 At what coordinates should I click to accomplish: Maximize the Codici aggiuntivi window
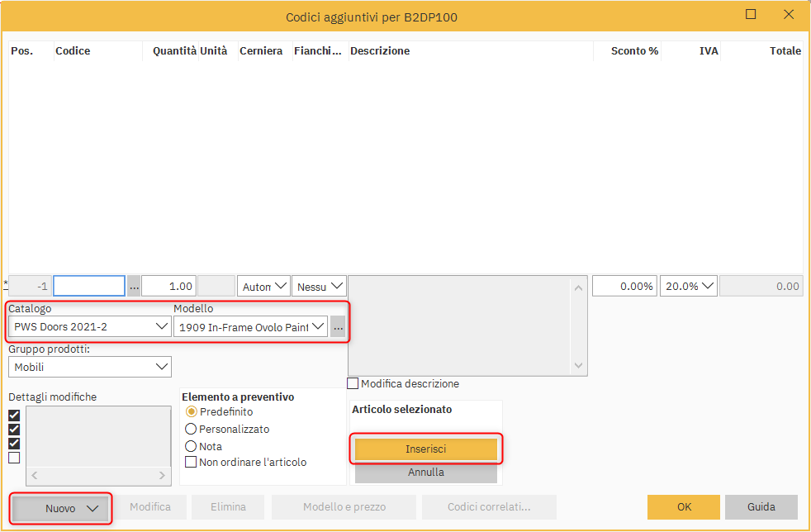pyautogui.click(x=751, y=15)
